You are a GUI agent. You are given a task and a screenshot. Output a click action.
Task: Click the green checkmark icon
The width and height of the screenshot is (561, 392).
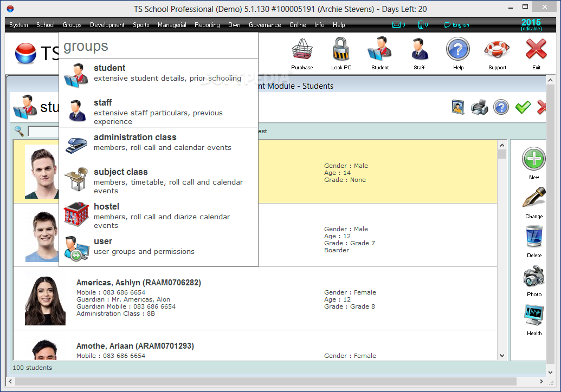[x=523, y=107]
